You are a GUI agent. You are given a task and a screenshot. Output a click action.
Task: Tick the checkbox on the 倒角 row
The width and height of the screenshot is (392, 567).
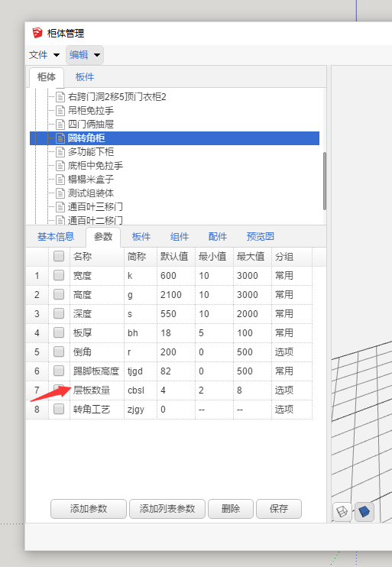(x=59, y=352)
